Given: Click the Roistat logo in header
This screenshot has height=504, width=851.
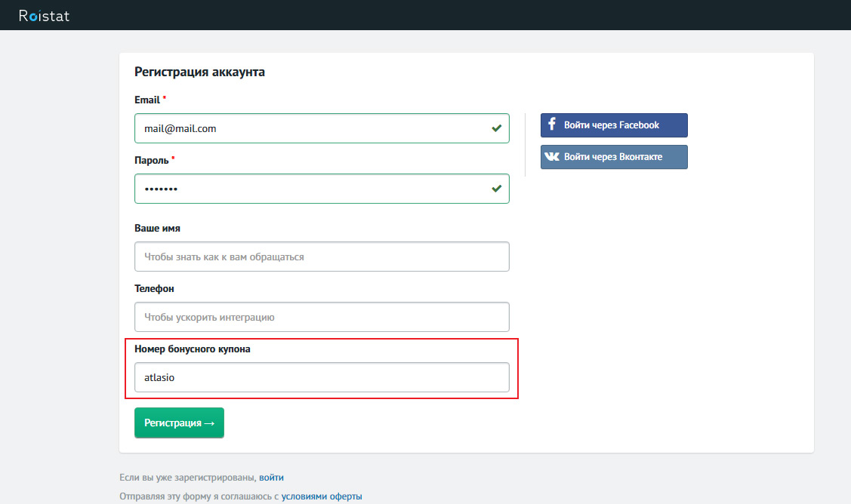Looking at the screenshot, I should pos(44,15).
